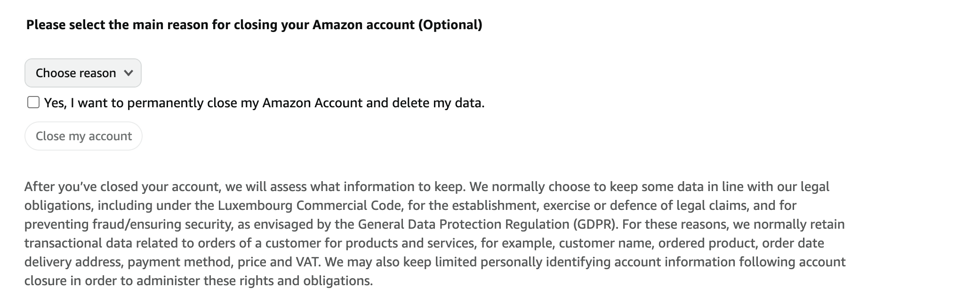
Task: Click "After you've closed your account" sentence start
Action: 122,187
